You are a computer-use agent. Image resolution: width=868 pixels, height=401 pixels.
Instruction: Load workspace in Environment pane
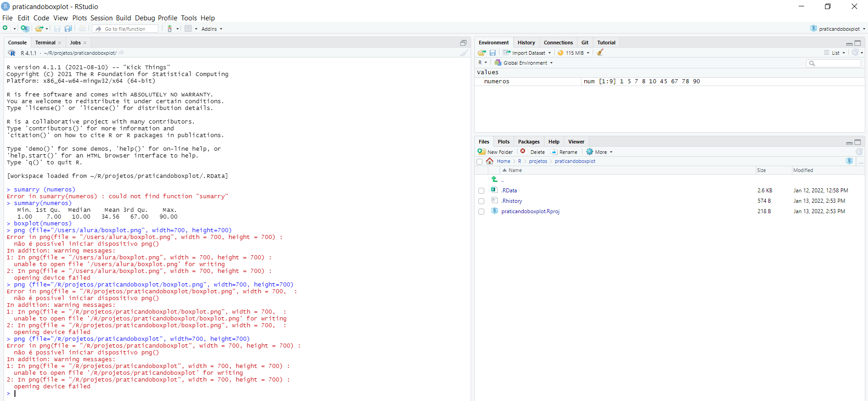click(482, 53)
